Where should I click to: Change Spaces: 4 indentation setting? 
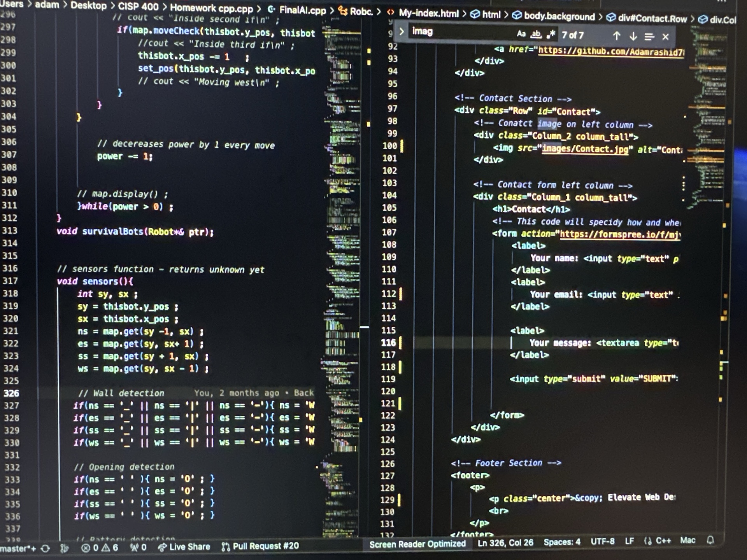pyautogui.click(x=561, y=542)
